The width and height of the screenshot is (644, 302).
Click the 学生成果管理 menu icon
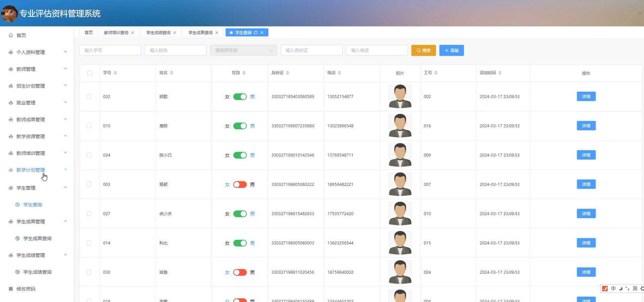[11, 221]
